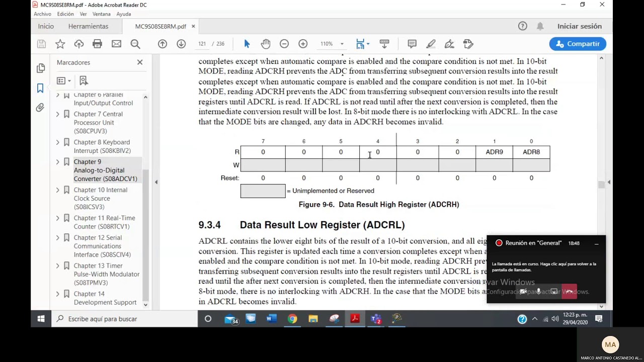Select Chapter 12 Serial Communications bookmark text

[x=102, y=246]
